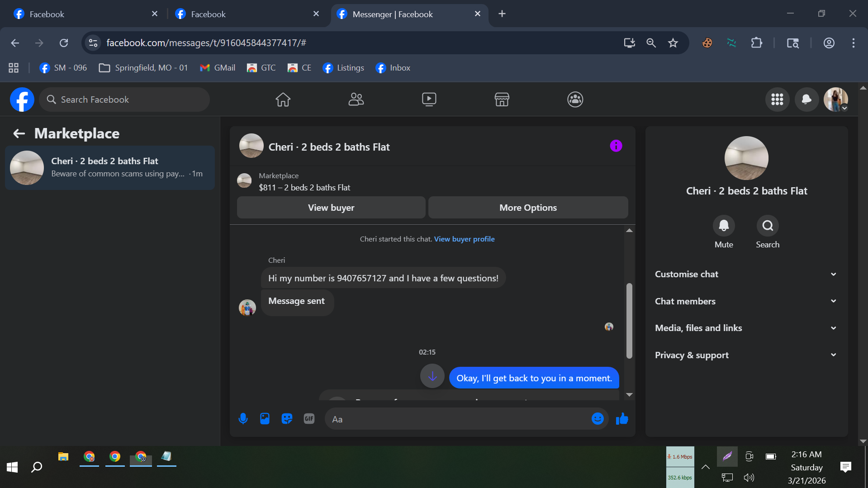Open the emoji picker smiley
Screen dimensions: 868x488
598,419
